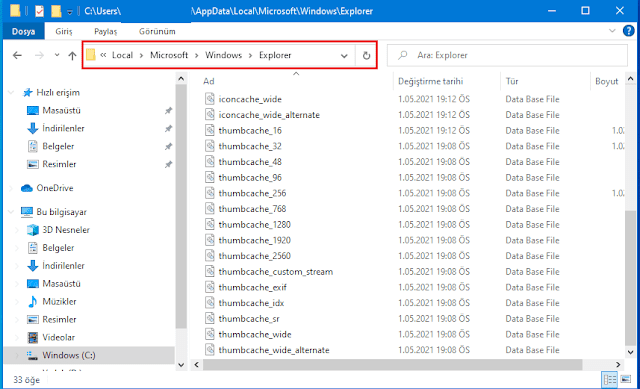Select the thumbcache_96 file

click(x=250, y=178)
